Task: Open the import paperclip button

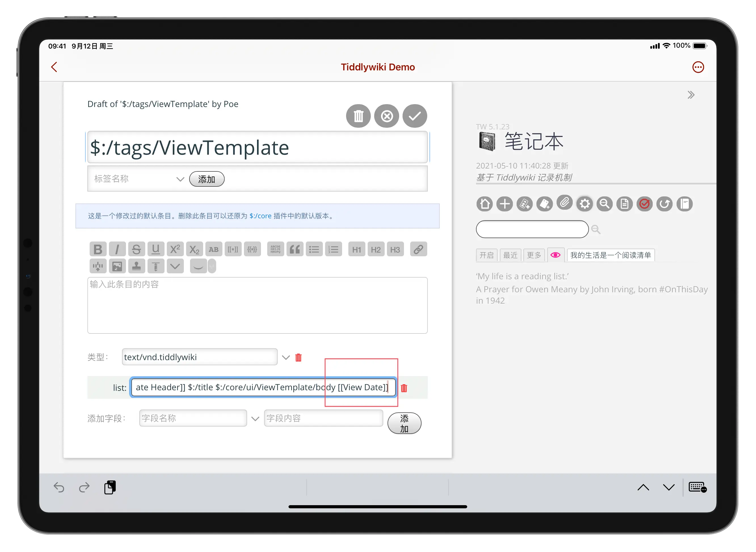Action: coord(565,202)
